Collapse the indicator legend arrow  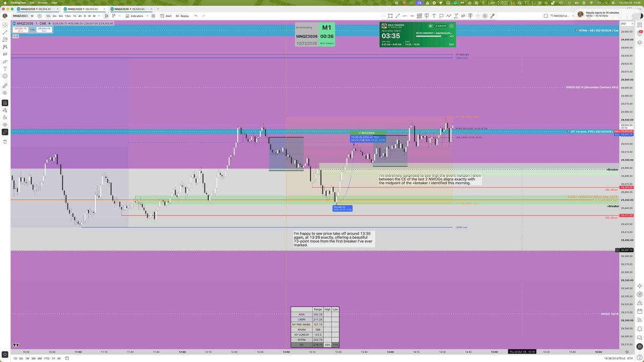pyautogui.click(x=16, y=37)
